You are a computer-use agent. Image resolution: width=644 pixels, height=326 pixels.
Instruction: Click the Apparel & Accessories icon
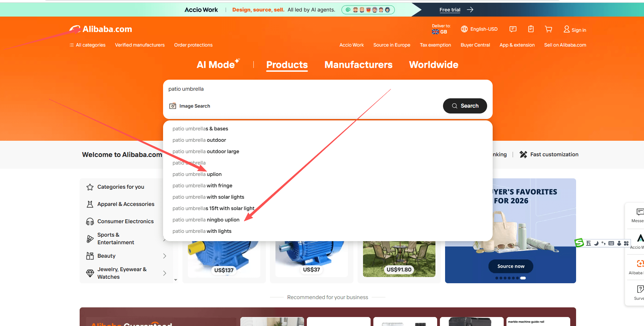pyautogui.click(x=90, y=204)
